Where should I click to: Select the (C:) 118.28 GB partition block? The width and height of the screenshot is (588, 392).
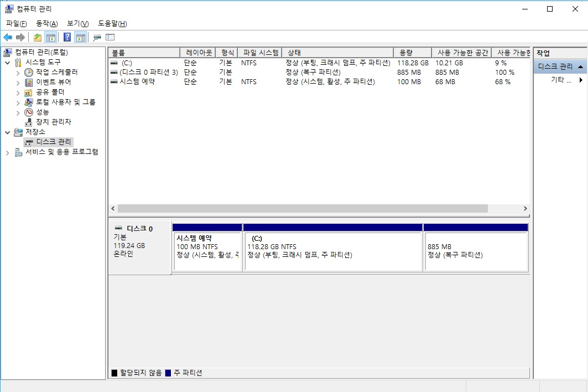pyautogui.click(x=332, y=247)
